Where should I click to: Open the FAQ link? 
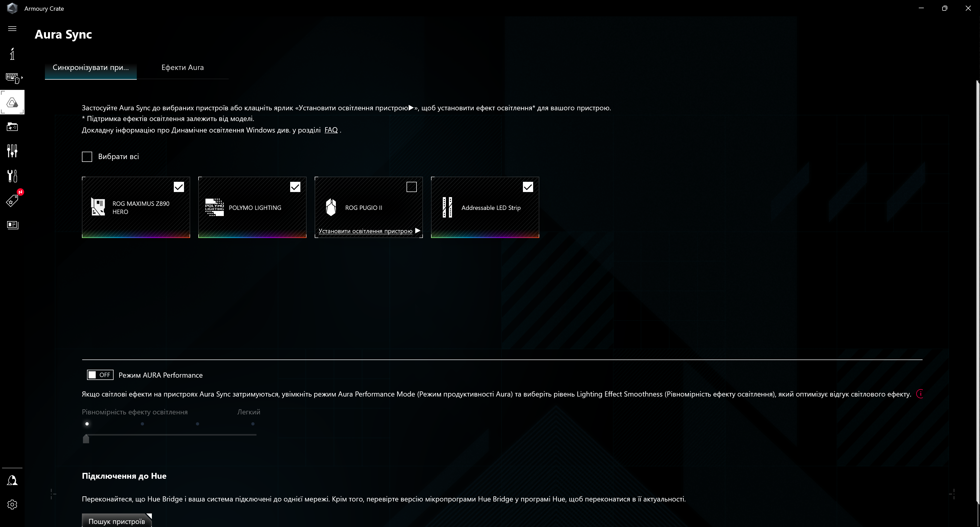330,130
